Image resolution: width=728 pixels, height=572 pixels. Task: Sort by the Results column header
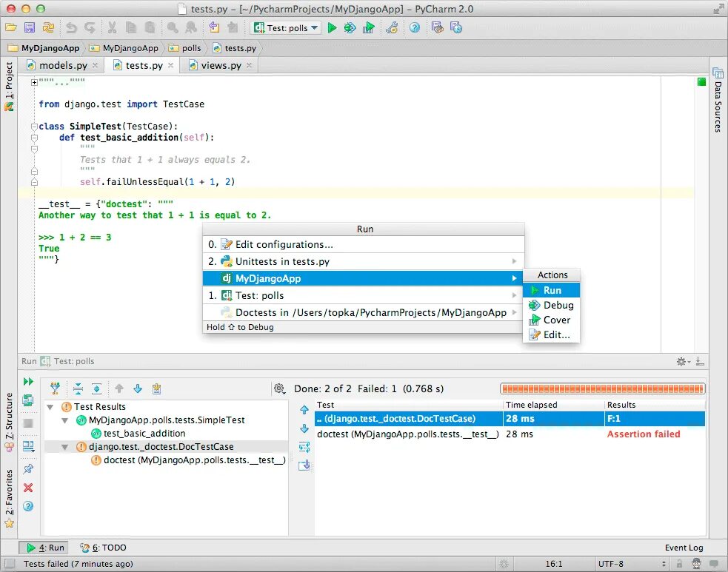click(655, 405)
